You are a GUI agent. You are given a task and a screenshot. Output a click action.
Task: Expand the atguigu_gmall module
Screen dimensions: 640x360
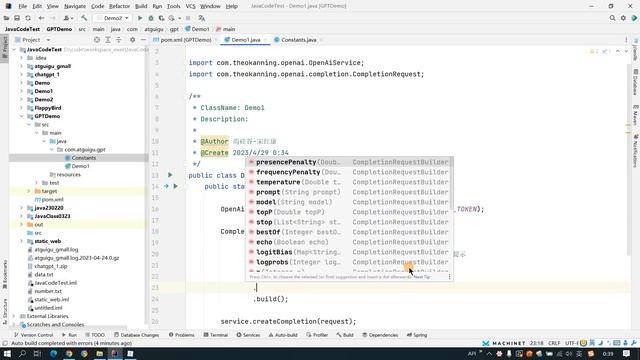(x=21, y=66)
